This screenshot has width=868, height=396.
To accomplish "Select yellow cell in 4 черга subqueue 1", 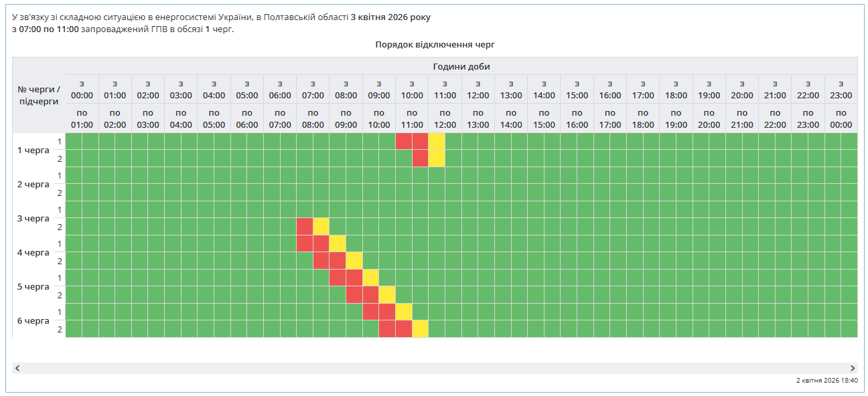I will [338, 243].
